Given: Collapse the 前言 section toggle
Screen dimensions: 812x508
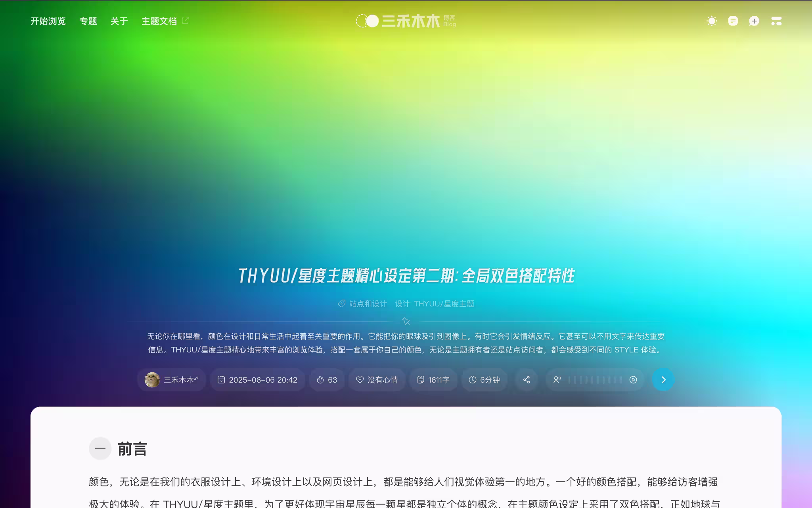Looking at the screenshot, I should pyautogui.click(x=100, y=448).
